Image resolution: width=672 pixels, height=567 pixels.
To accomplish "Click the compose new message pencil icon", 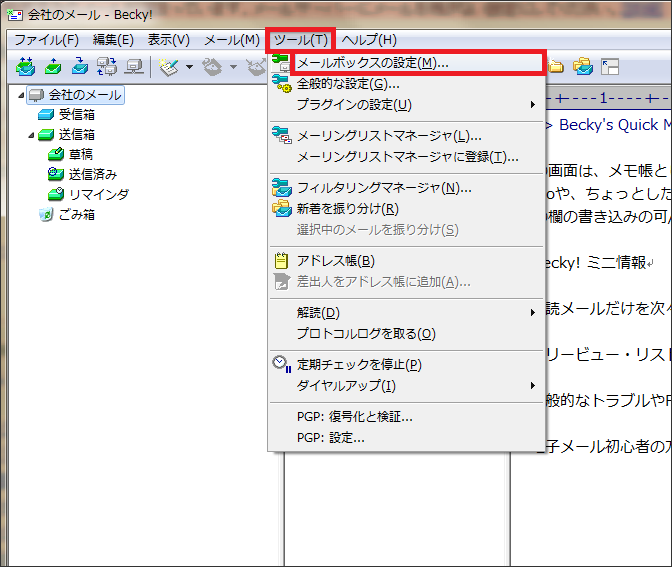I will pyautogui.click(x=168, y=67).
